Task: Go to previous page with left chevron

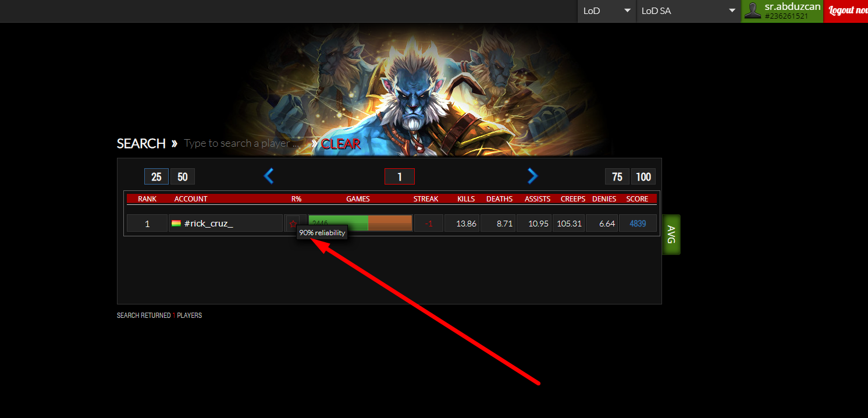Action: pos(268,176)
